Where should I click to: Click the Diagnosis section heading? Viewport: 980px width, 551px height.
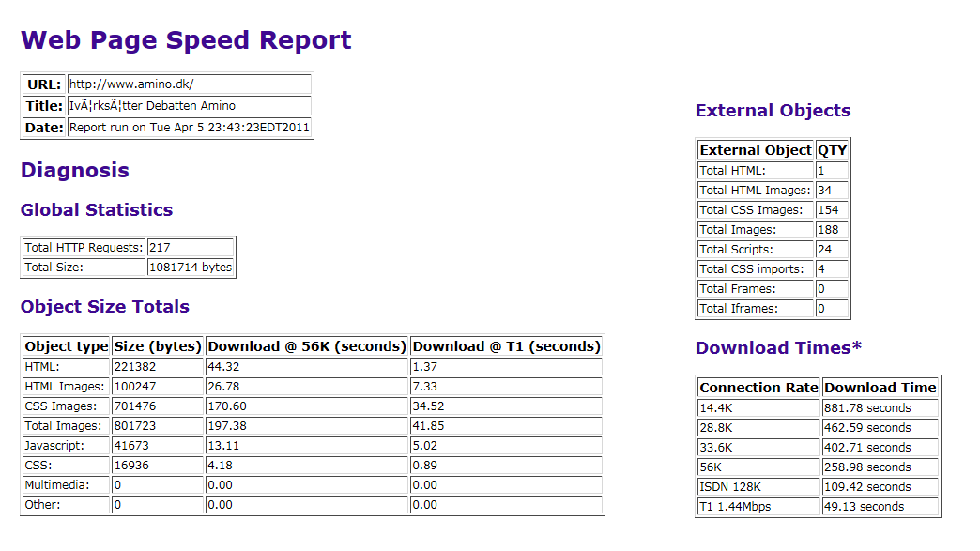(75, 170)
